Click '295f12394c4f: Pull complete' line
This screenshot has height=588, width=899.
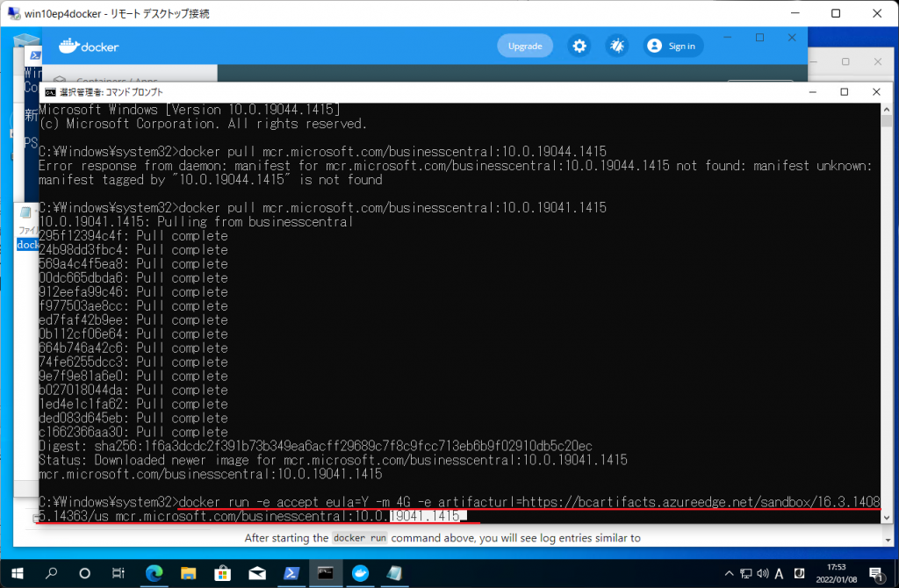[133, 236]
